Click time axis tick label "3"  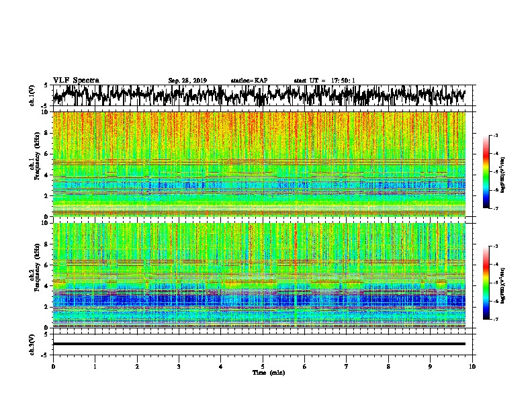click(179, 367)
